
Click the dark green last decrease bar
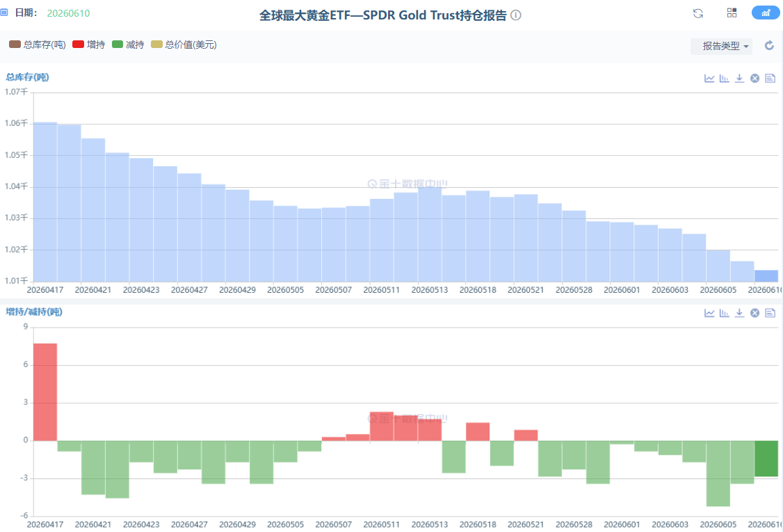(766, 458)
